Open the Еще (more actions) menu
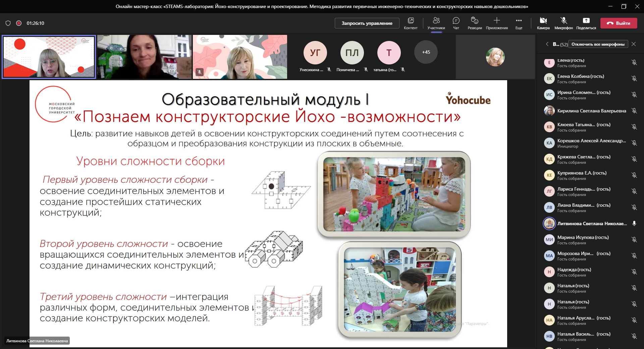 [x=518, y=23]
